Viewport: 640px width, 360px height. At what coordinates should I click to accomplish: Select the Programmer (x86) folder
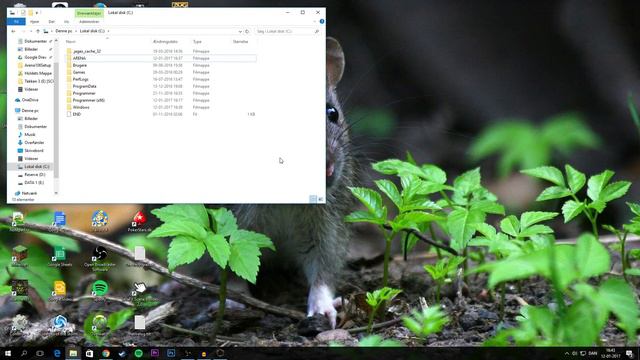pyautogui.click(x=162, y=100)
